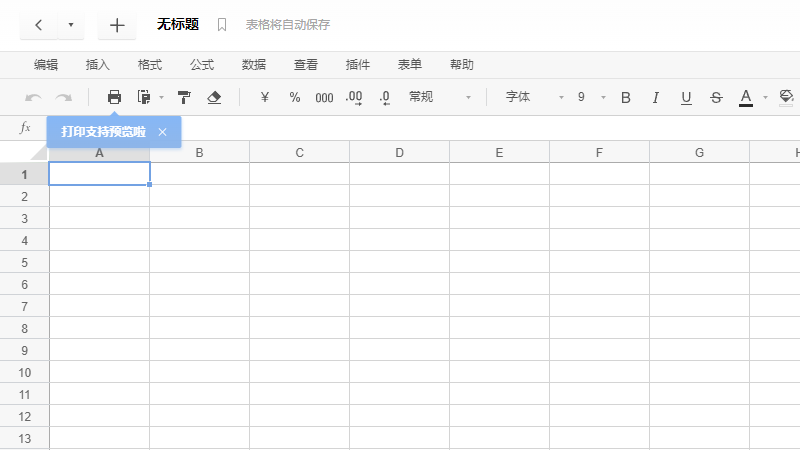This screenshot has height=450, width=800.
Task: Click the bookmark icon beside title
Action: (222, 24)
